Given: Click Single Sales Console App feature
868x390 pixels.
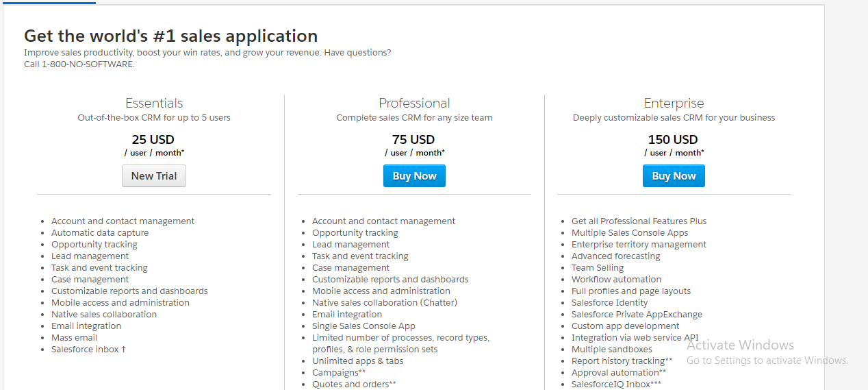Looking at the screenshot, I should (363, 326).
